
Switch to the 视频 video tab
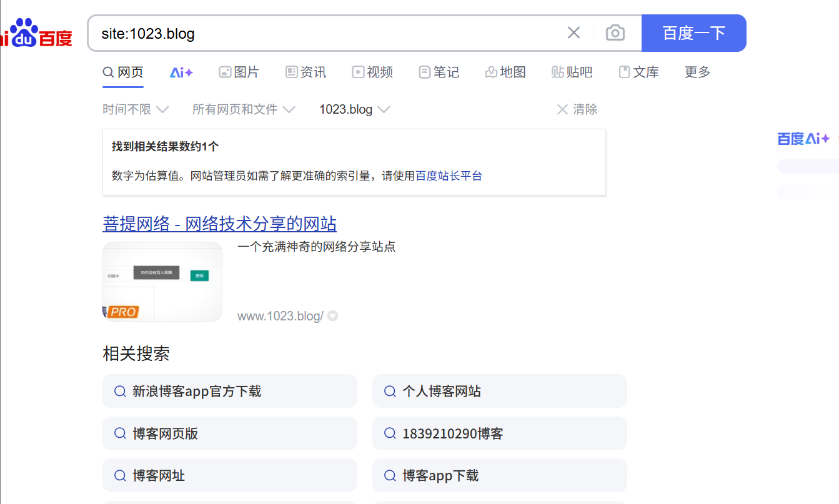tap(372, 72)
